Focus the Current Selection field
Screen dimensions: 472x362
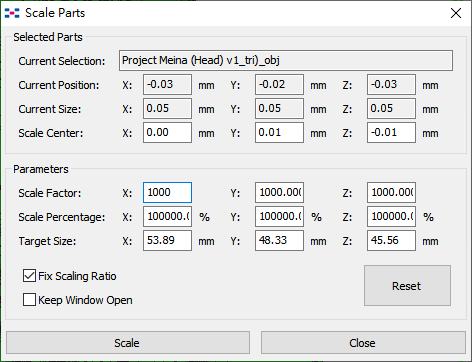click(x=286, y=61)
